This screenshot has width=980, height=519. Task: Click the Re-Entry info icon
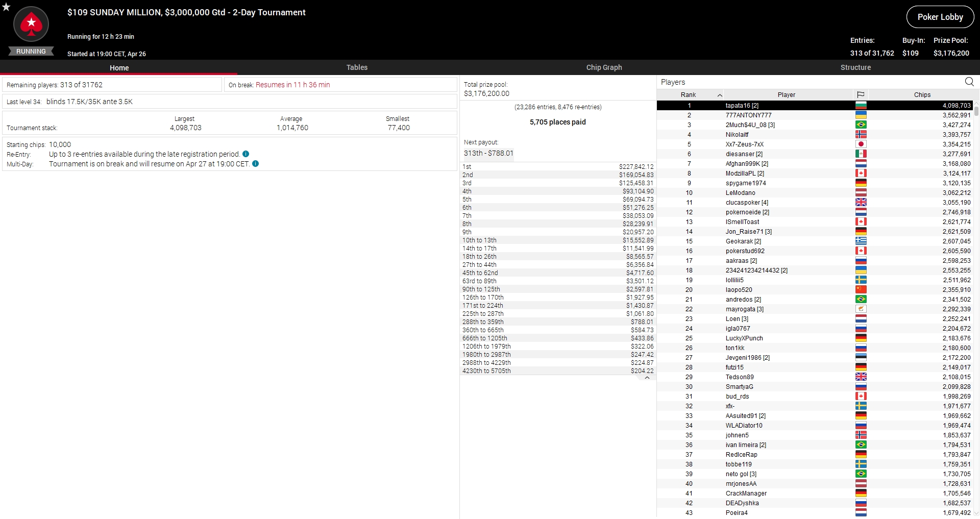[246, 154]
